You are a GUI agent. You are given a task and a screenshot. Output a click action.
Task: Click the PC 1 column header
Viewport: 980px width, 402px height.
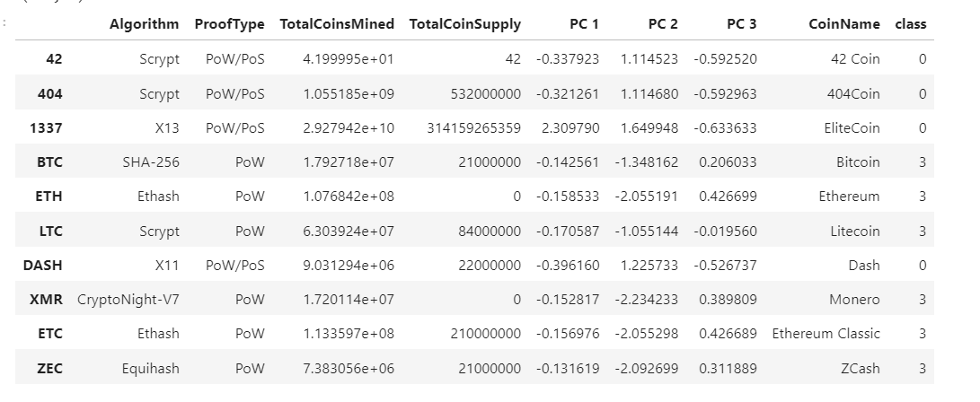pyautogui.click(x=584, y=24)
